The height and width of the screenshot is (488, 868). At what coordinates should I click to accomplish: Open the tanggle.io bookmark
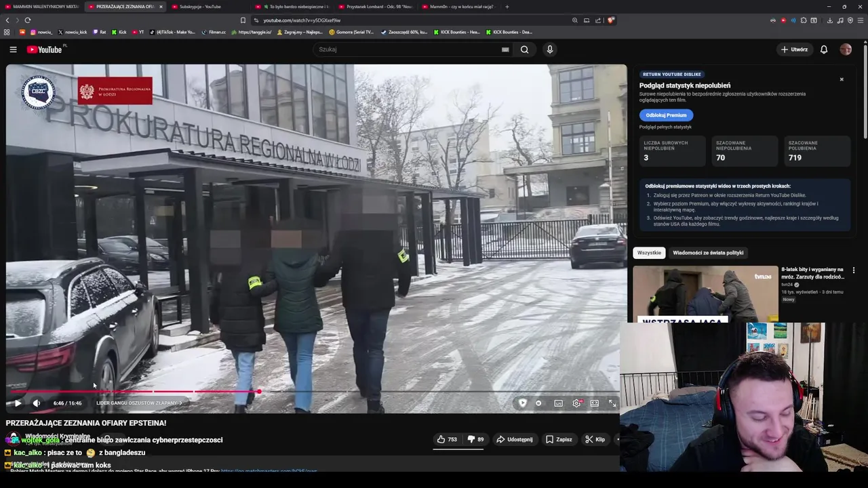(250, 32)
